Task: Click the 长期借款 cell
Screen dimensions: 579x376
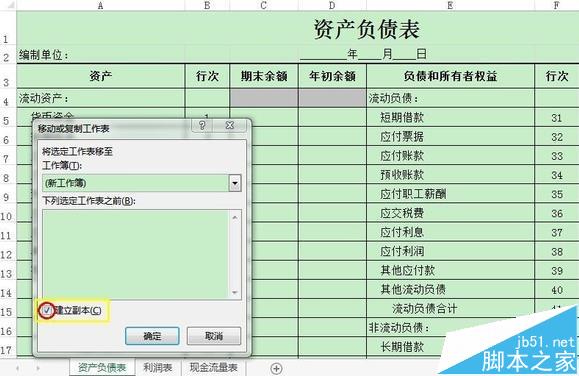Action: pos(450,347)
